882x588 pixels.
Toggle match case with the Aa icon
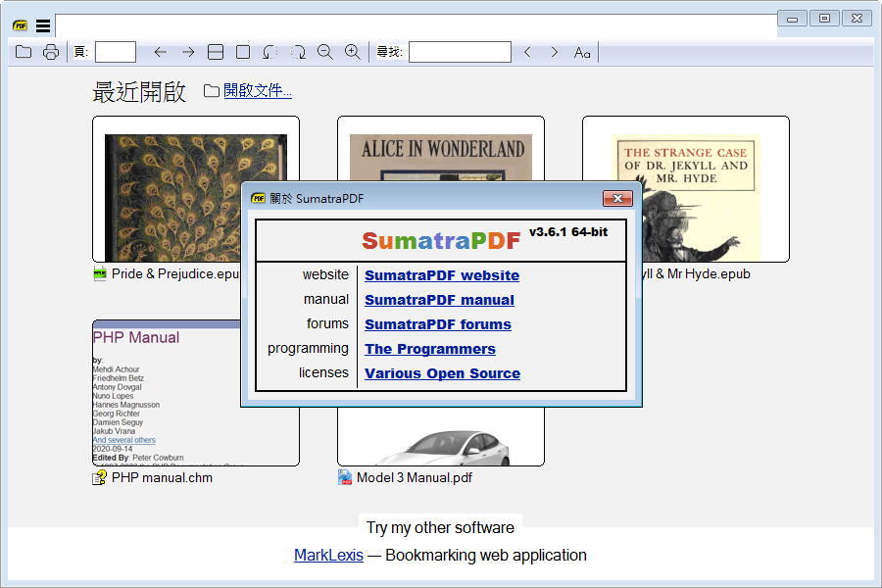tap(581, 52)
